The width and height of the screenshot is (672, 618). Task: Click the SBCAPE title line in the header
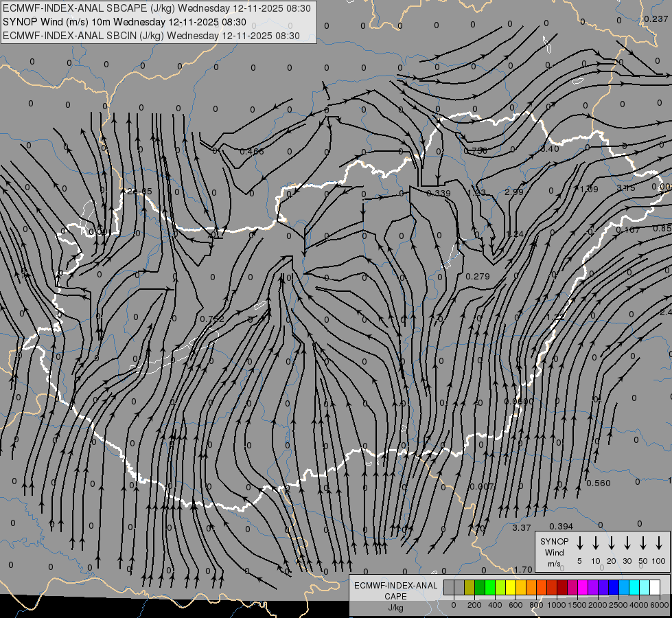click(x=157, y=8)
